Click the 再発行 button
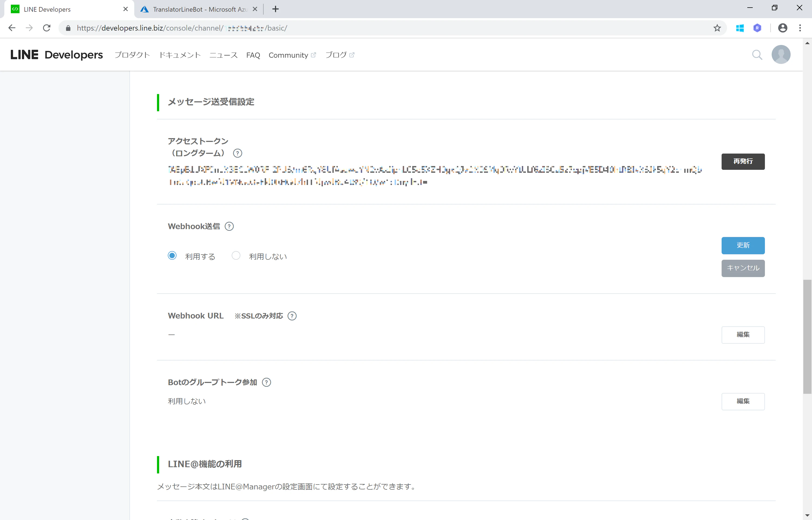Image resolution: width=812 pixels, height=520 pixels. click(x=743, y=161)
